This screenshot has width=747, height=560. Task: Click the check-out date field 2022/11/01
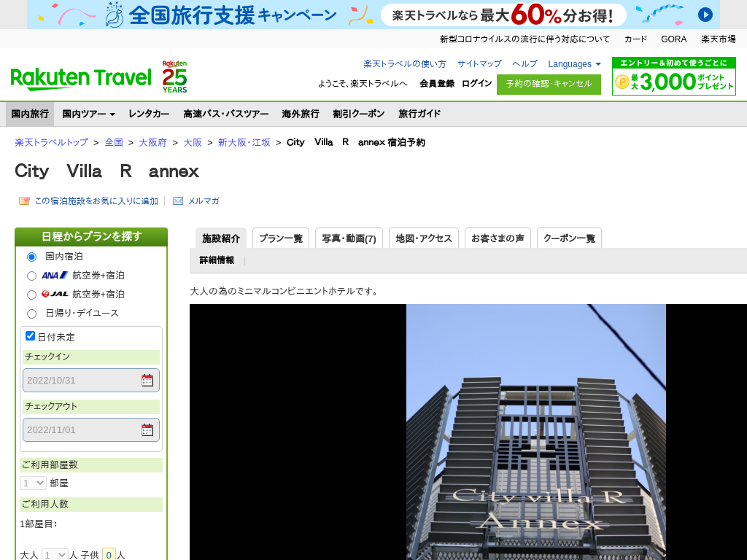tap(91, 429)
